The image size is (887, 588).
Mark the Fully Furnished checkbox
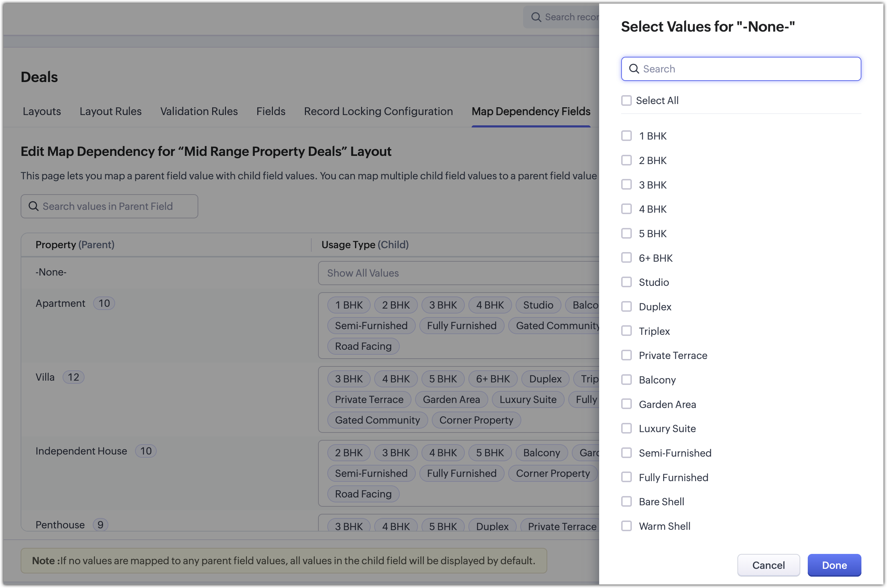tap(626, 477)
